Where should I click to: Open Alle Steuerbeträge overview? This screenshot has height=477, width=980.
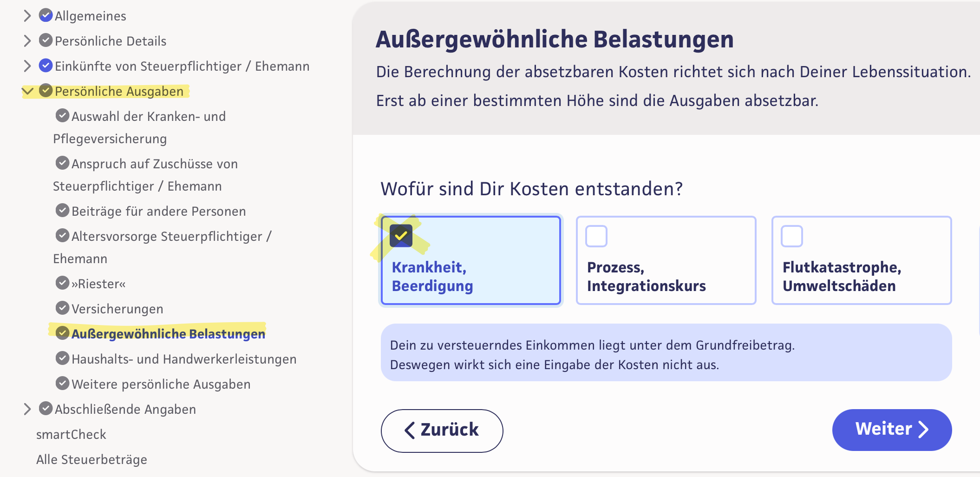[x=91, y=459]
